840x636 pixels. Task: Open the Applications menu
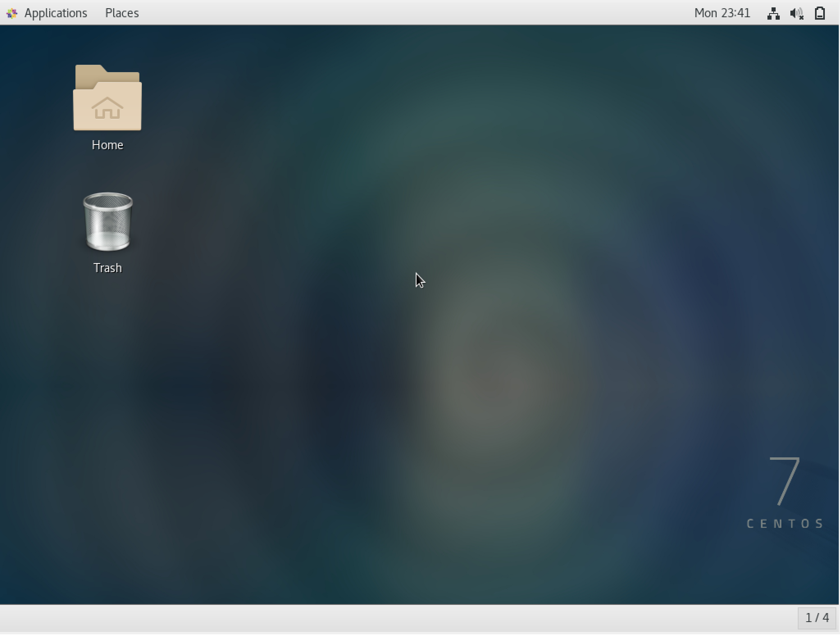coord(56,13)
